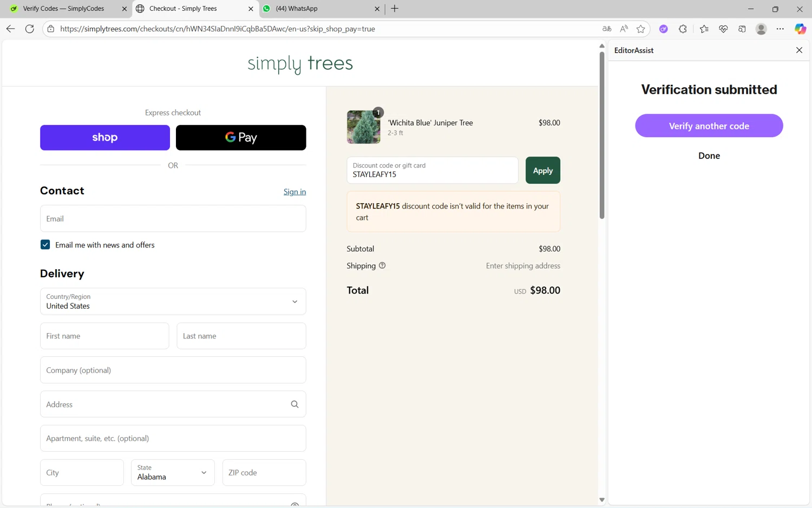Viewport: 812px width, 508px height.
Task: Click the 'Wichita Blue' Juniper Tree name
Action: (x=430, y=123)
